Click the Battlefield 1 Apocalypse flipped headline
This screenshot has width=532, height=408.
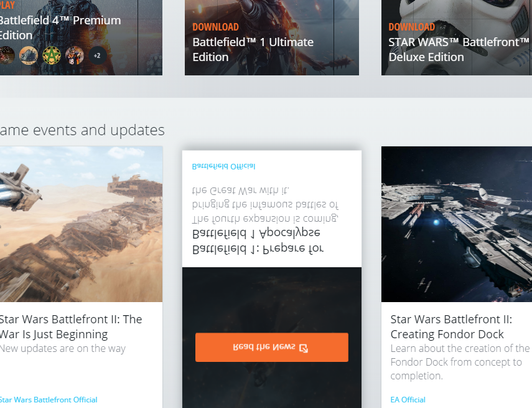(x=258, y=241)
